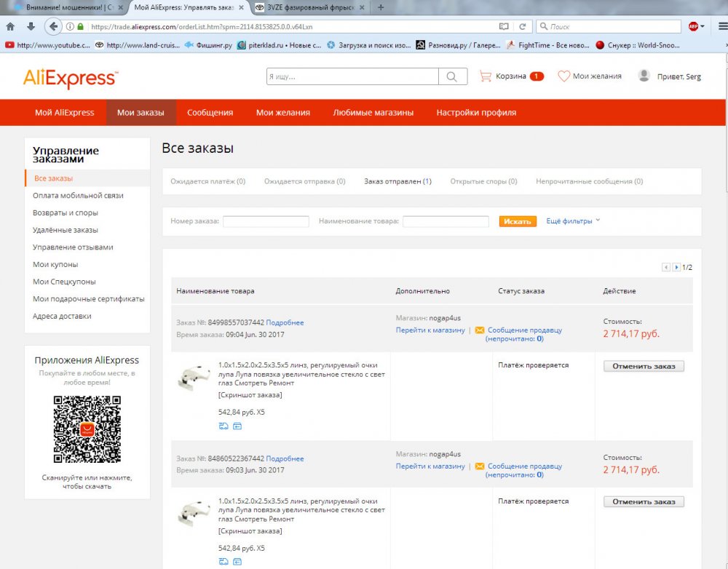Open the first order's product thumbnail
This screenshot has width=728, height=569.
click(193, 378)
